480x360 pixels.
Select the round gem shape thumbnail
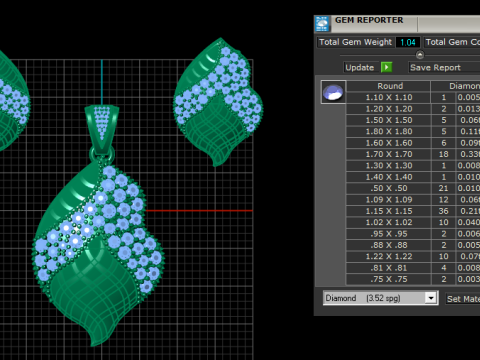coord(333,92)
